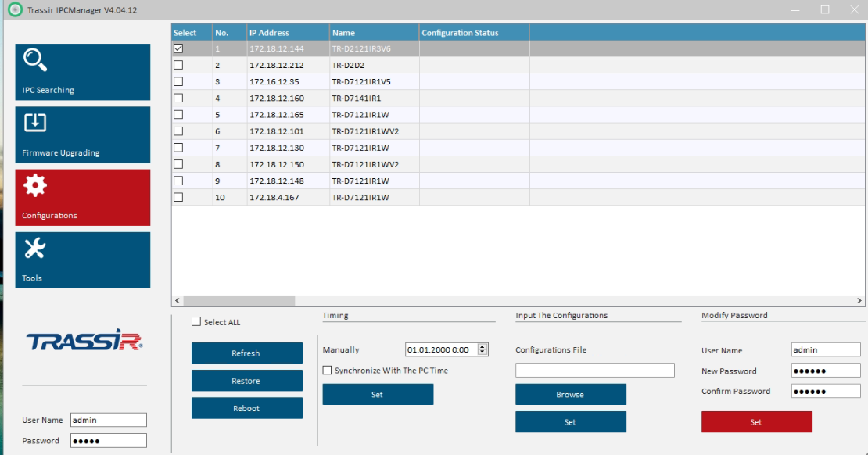
Task: Check the checkbox for TR-D2D2 camera
Action: (178, 66)
